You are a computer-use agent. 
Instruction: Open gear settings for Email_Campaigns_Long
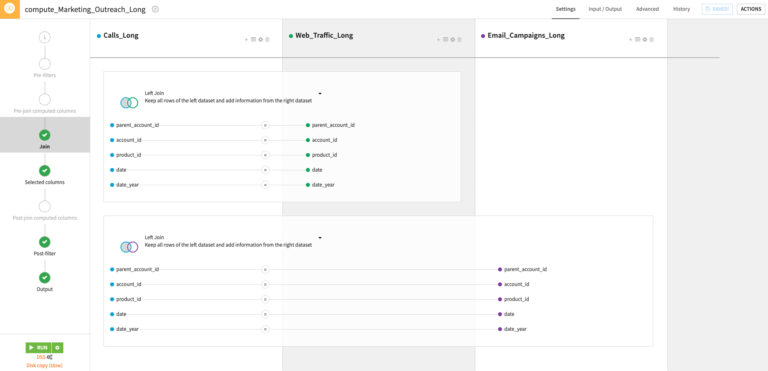click(645, 40)
